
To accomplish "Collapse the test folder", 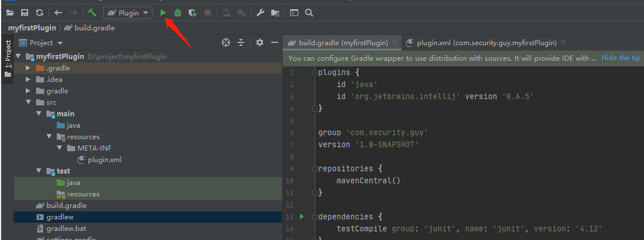I will tap(38, 171).
